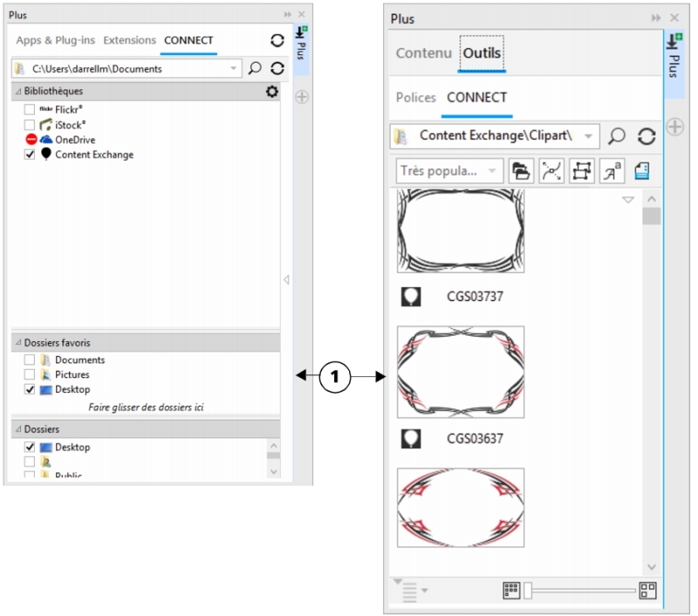
Task: Switch to the Extensions tab
Action: click(x=129, y=40)
